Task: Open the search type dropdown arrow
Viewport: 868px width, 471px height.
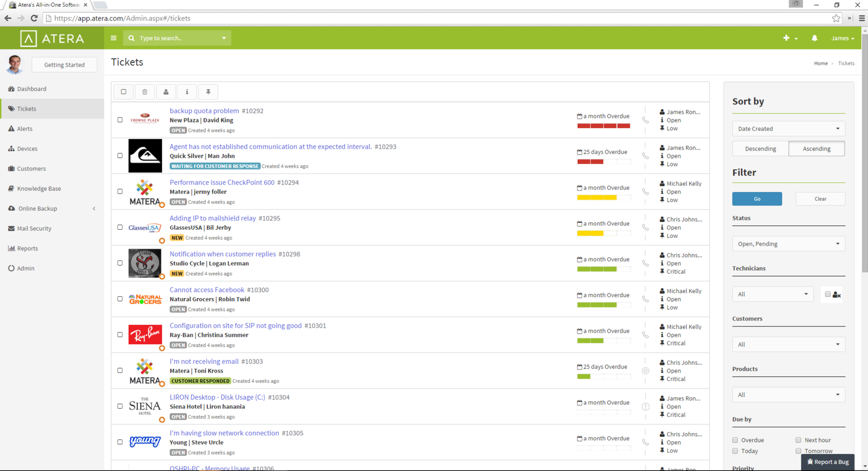Action: (x=224, y=38)
